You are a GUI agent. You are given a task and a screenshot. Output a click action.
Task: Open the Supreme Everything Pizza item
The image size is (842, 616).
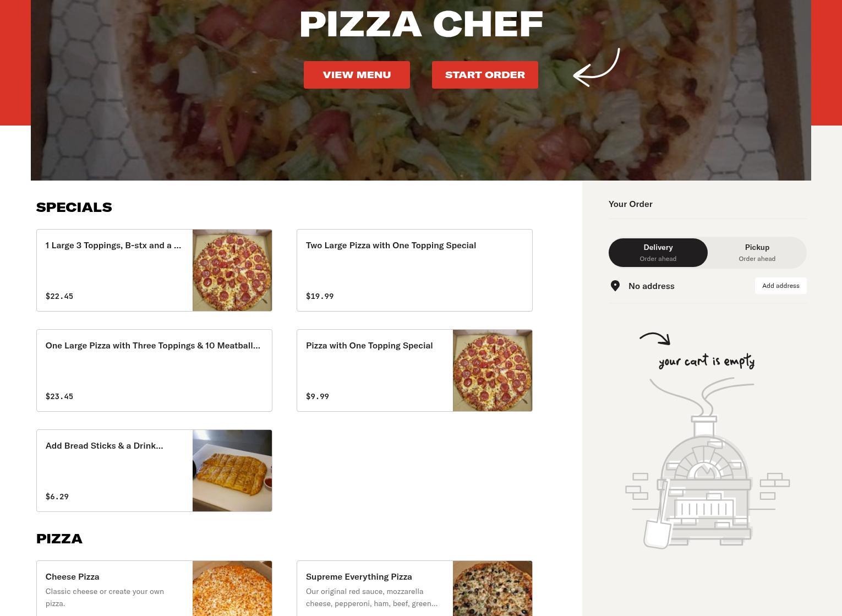tap(414, 588)
